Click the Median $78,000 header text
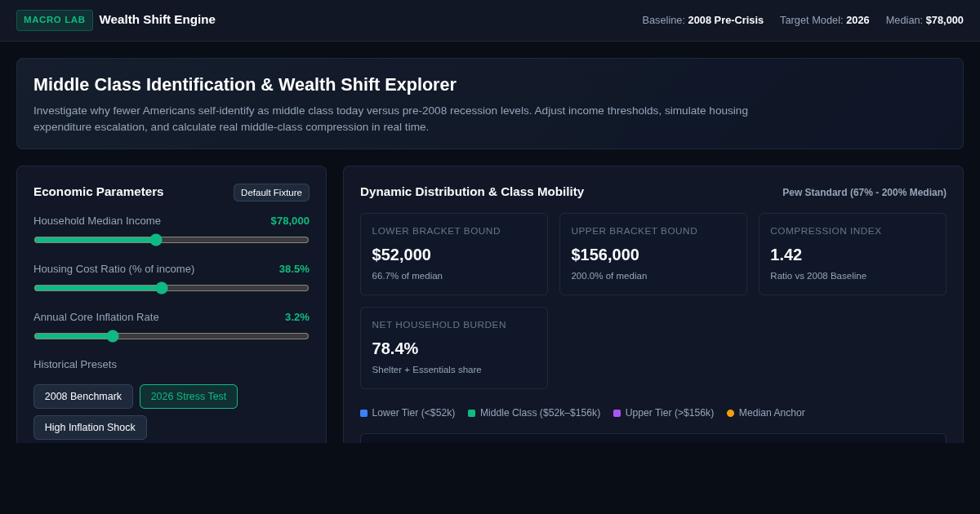Viewport: 980px width, 514px height. point(924,20)
